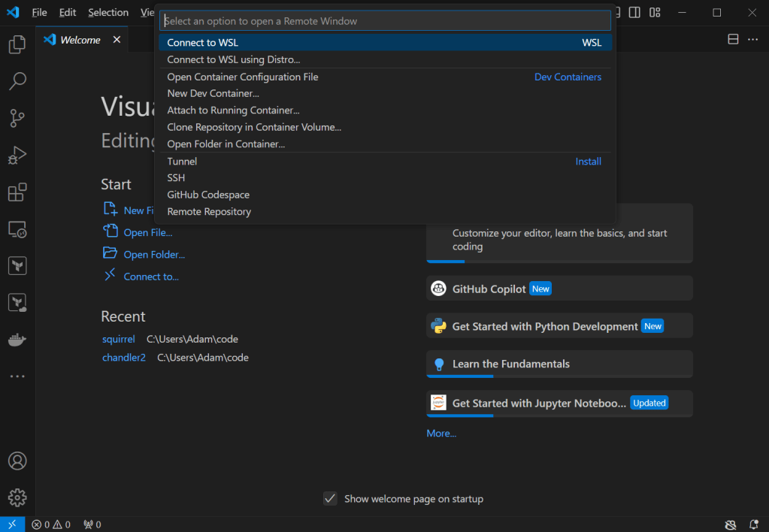Uncheck Show welcome page on startup
Image resolution: width=769 pixels, height=532 pixels.
coord(330,499)
